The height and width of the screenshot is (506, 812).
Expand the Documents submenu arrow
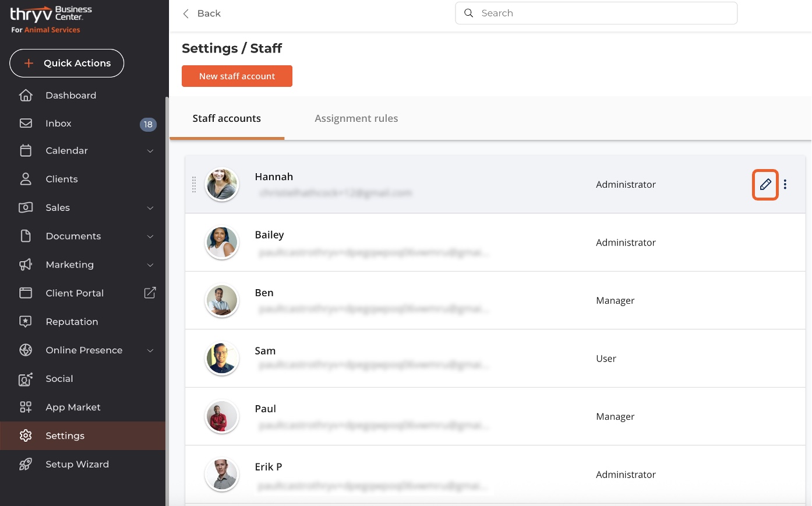coord(150,237)
